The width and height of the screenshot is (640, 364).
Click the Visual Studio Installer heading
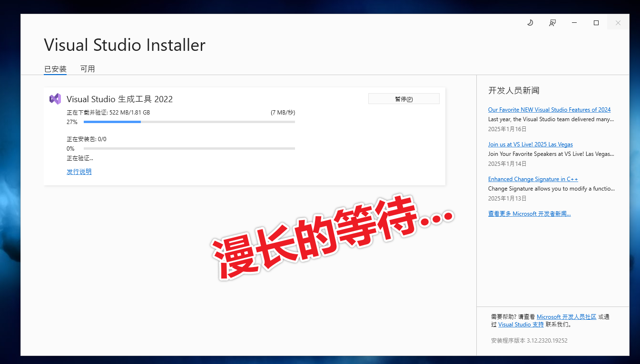125,45
